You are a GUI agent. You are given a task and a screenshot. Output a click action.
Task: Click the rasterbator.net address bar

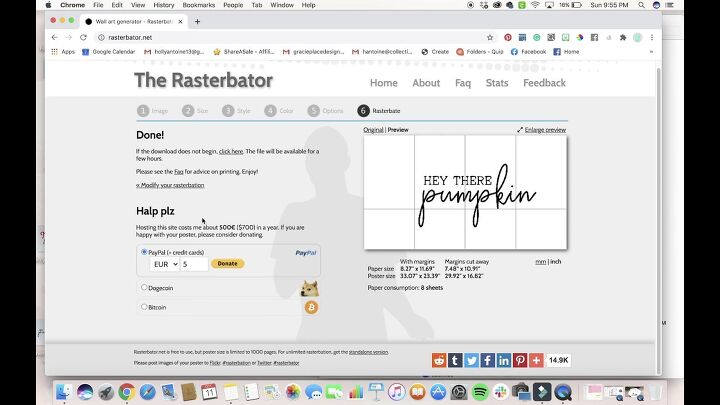click(x=294, y=38)
